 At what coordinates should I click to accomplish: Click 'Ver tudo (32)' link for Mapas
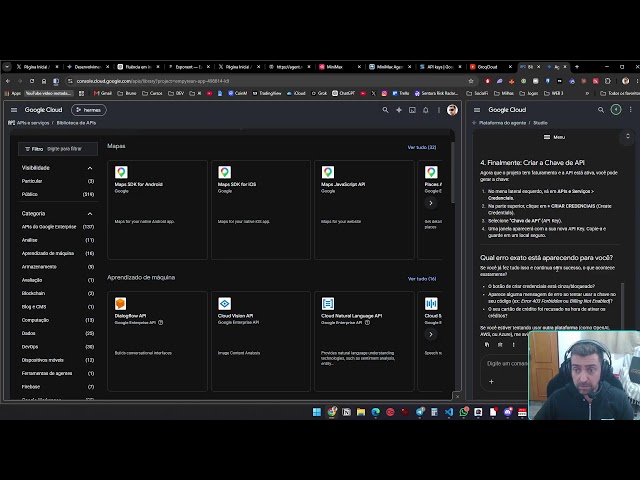(422, 147)
